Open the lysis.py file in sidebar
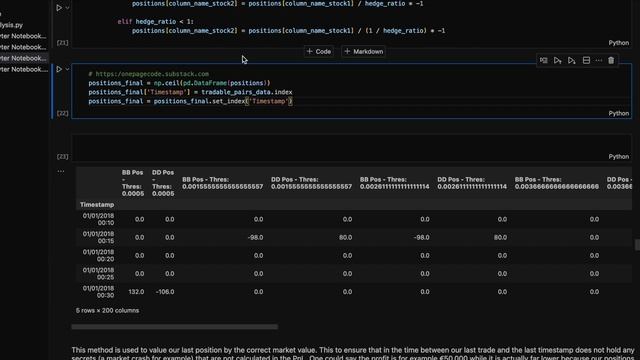This screenshot has height=360, width=640. click(11, 25)
